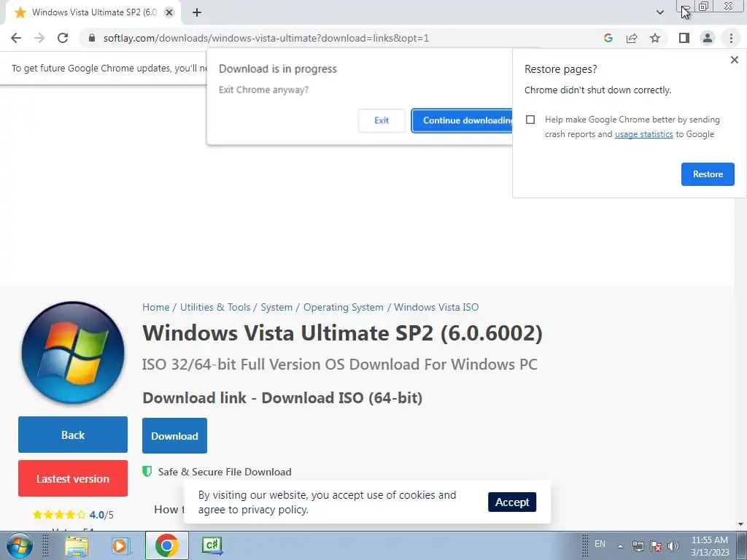Open Action Center flag icon

(x=656, y=546)
